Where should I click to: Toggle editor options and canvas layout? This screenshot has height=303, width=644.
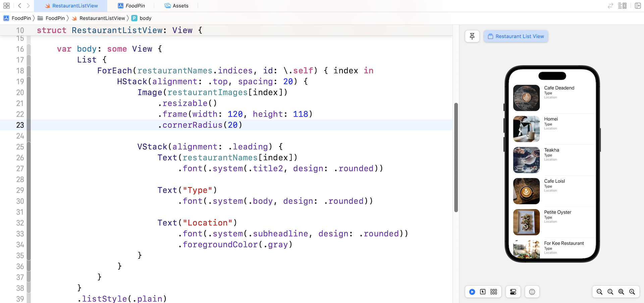tap(622, 6)
